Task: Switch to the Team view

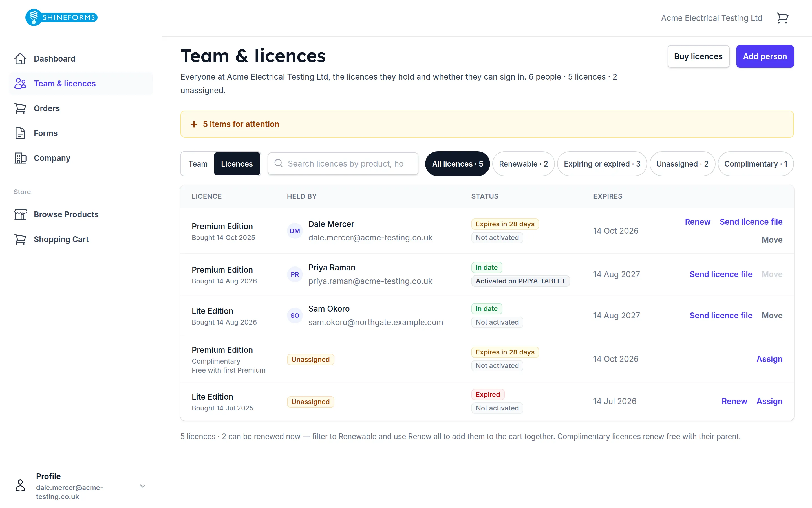Action: click(x=198, y=164)
